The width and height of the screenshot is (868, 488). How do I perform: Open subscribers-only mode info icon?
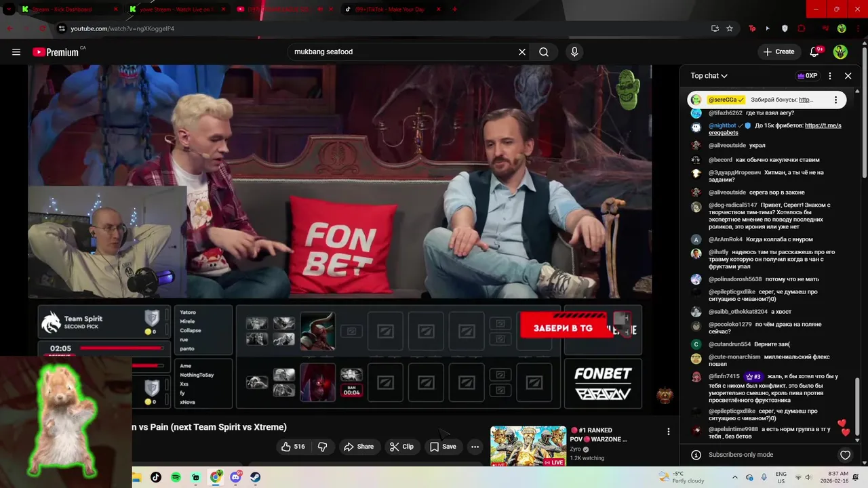(696, 455)
